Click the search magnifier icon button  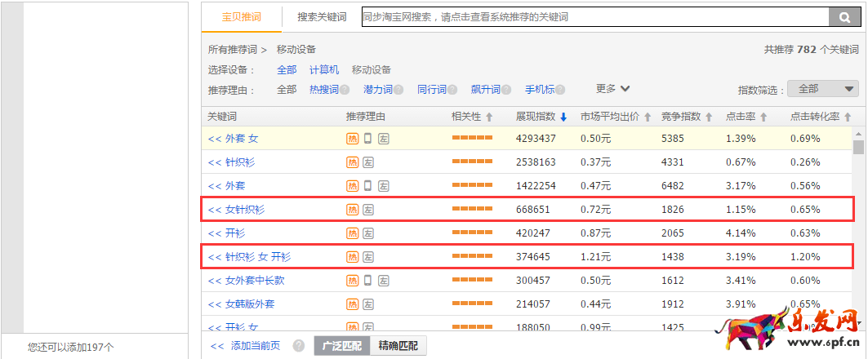pos(840,17)
